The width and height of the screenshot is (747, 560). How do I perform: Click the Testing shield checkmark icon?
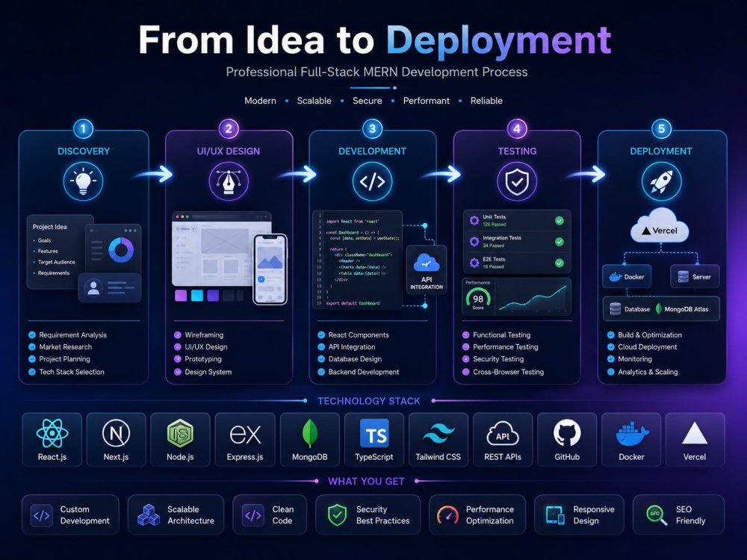(517, 181)
